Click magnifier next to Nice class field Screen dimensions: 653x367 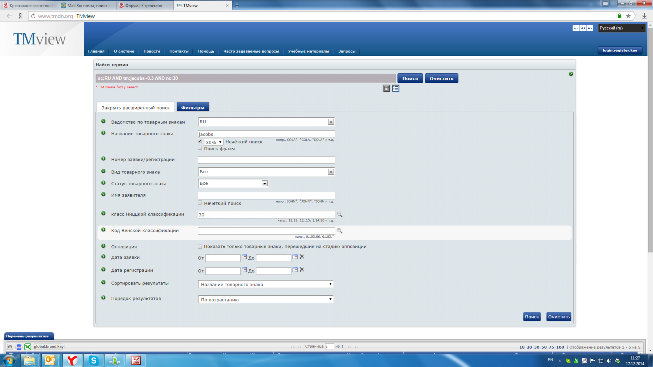pyautogui.click(x=339, y=215)
